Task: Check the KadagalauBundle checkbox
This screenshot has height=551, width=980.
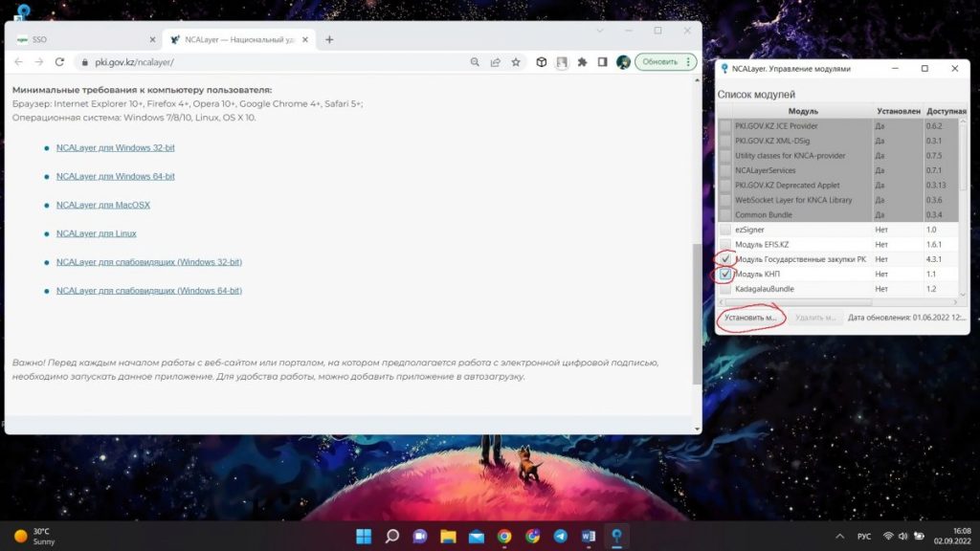Action: point(725,289)
